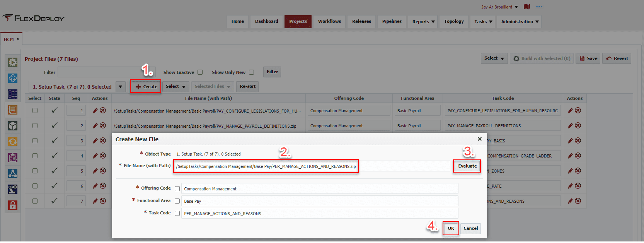Click the Save button
Viewport: 644px width, 243px height.
pos(588,58)
